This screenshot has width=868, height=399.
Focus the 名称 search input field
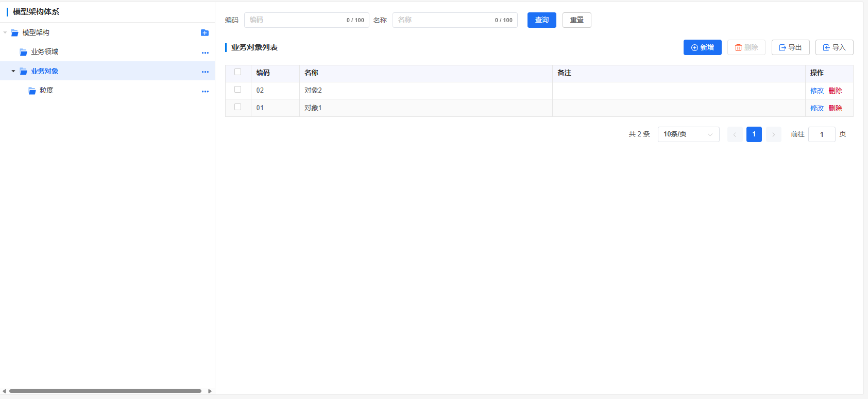pyautogui.click(x=455, y=20)
